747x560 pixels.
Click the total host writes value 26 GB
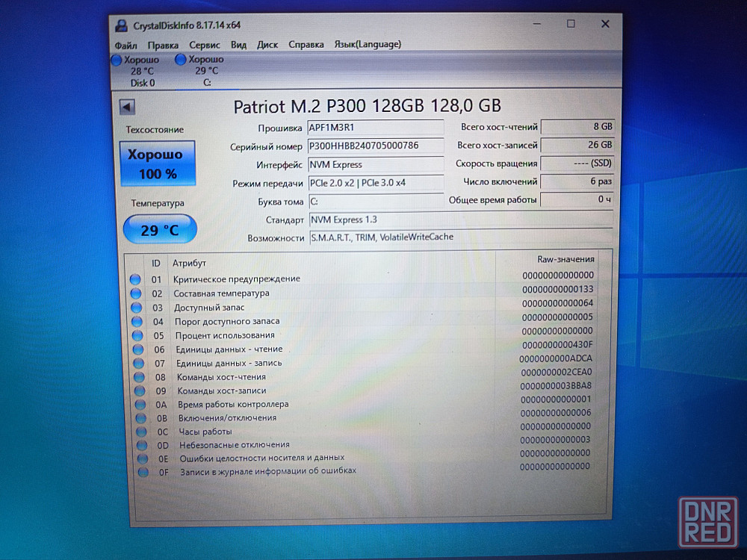[x=577, y=145]
